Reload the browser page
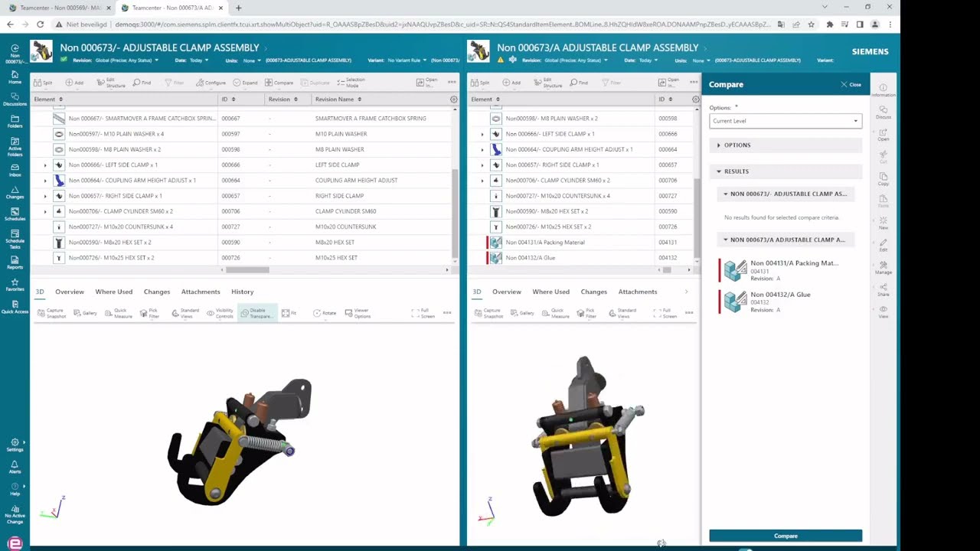Image resolution: width=980 pixels, height=551 pixels. click(x=40, y=24)
